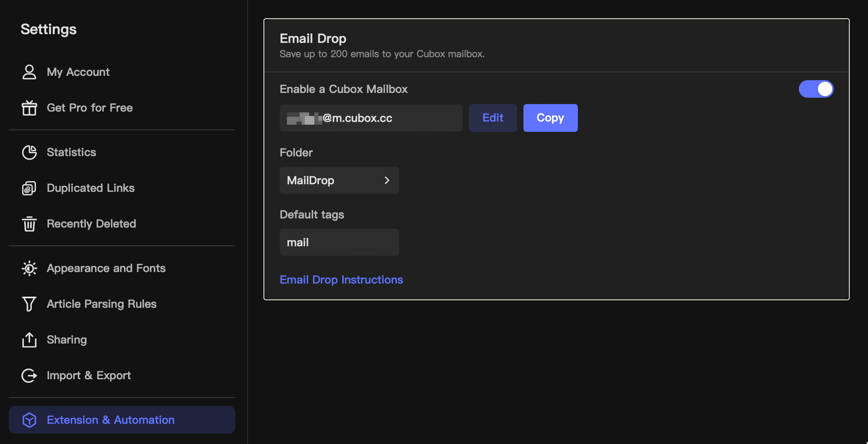Click the Article Parsing Rules funnel icon
The width and height of the screenshot is (868, 444).
(29, 304)
